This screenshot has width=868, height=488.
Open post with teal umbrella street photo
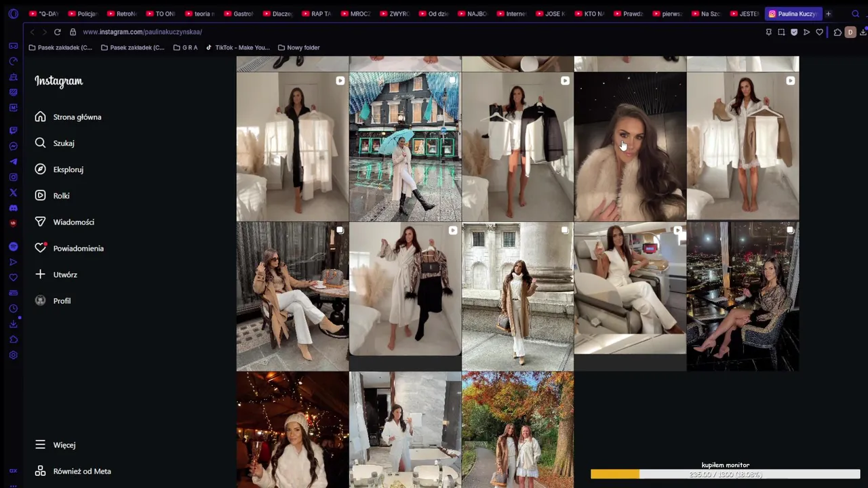[x=405, y=146]
